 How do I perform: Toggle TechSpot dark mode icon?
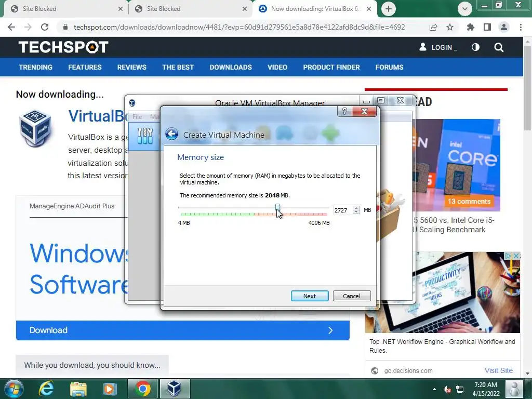click(x=476, y=47)
